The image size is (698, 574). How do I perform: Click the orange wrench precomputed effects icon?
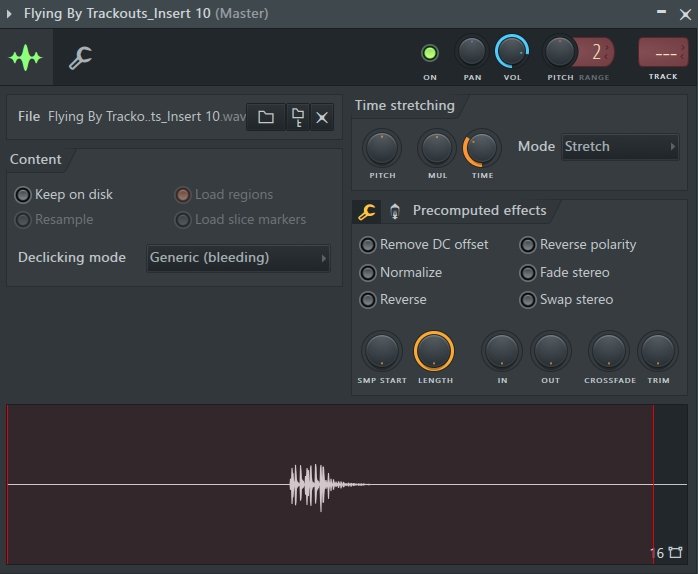tap(366, 212)
